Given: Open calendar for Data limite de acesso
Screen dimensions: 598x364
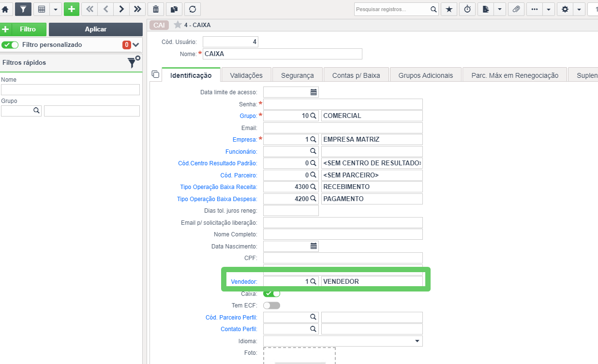Looking at the screenshot, I should tap(314, 92).
